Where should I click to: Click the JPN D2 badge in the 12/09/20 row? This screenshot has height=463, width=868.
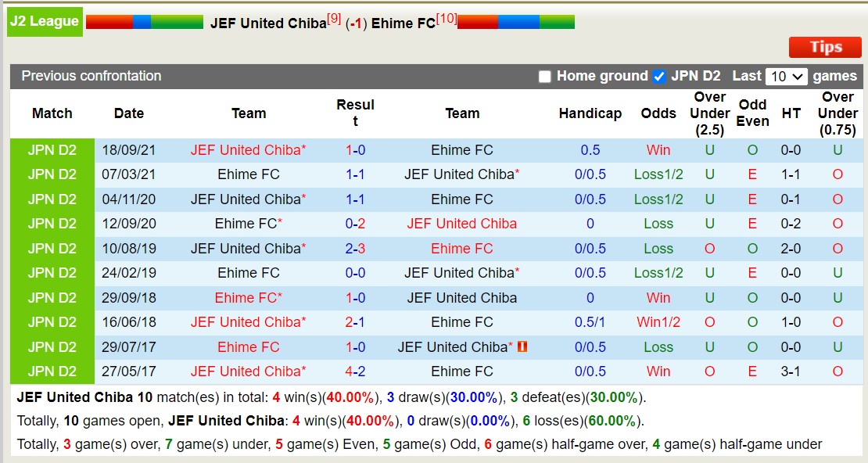coord(51,224)
